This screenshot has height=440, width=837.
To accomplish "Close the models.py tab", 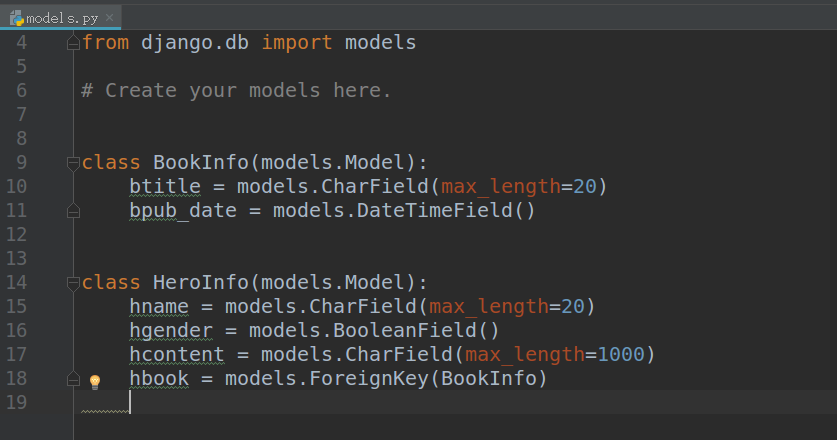I will point(109,18).
